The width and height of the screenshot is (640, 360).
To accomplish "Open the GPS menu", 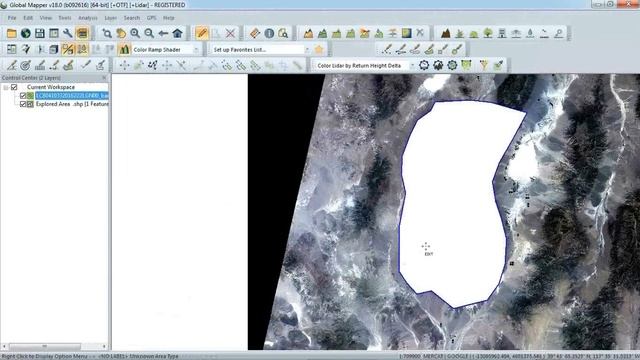I will [x=151, y=18].
